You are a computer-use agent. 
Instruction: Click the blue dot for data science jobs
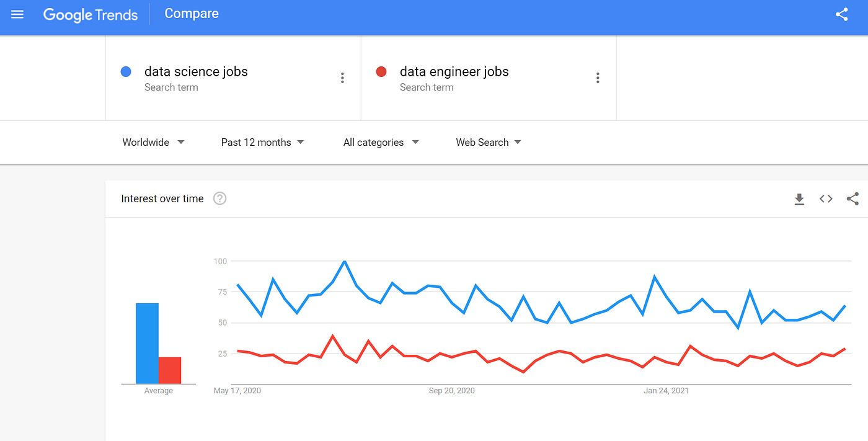point(126,72)
